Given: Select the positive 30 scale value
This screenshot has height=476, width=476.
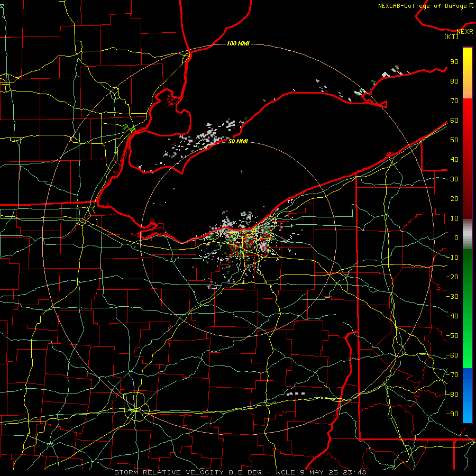Looking at the screenshot, I should coord(454,179).
